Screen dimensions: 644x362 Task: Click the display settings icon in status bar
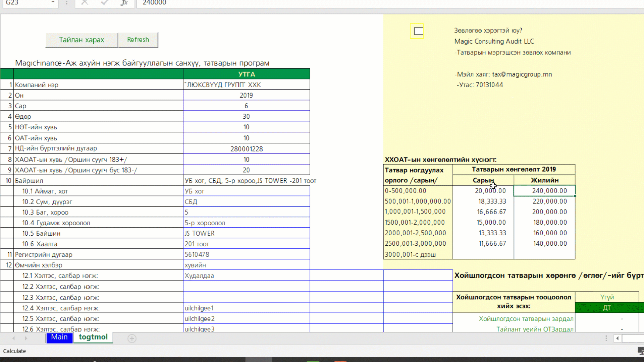coord(640,351)
